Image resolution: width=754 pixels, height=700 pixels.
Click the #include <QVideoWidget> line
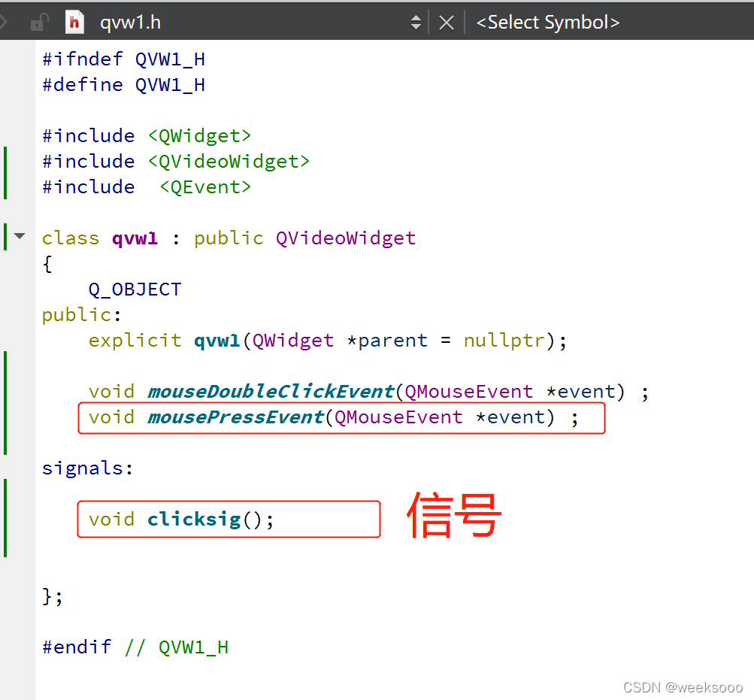point(176,161)
